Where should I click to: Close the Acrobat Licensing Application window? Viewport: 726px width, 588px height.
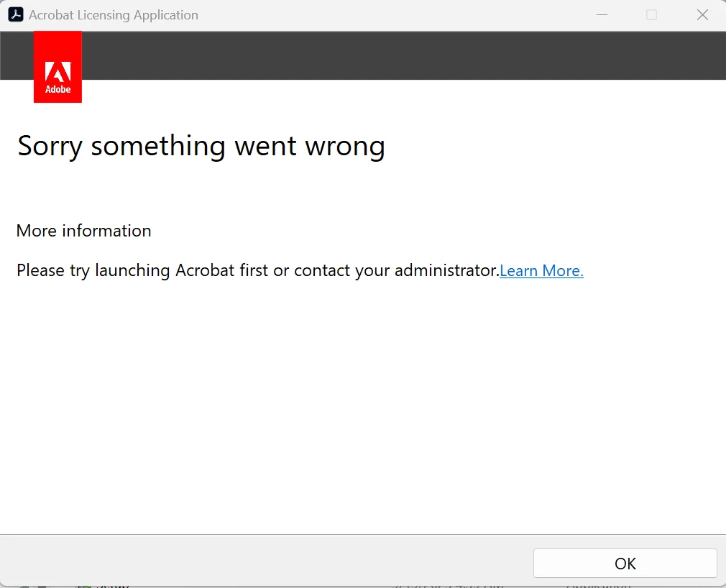702,15
